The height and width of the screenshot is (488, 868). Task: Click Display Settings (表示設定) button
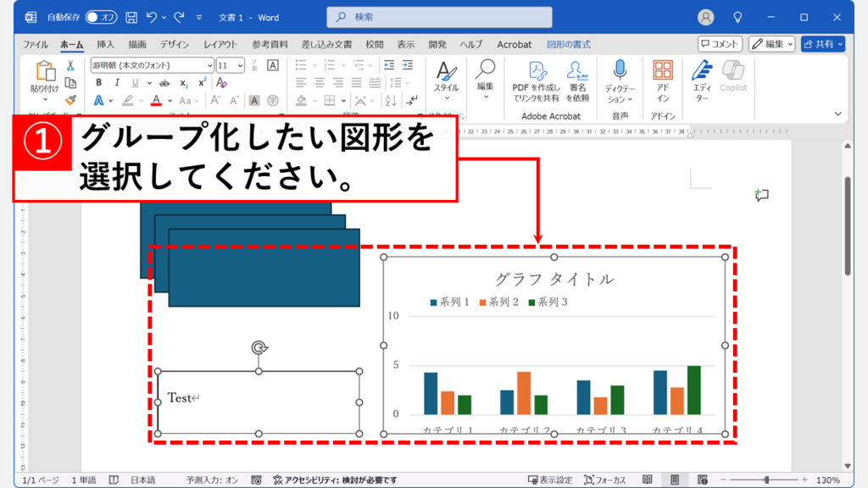coord(549,480)
